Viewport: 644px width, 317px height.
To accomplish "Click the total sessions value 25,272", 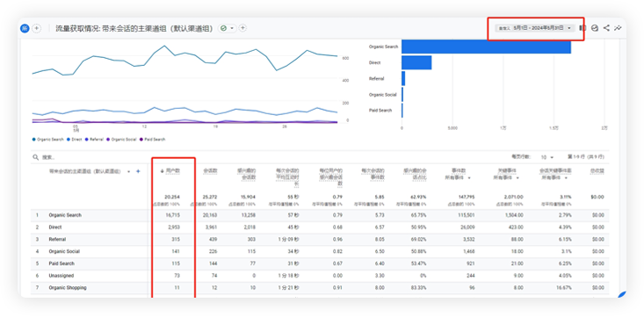I will (209, 197).
